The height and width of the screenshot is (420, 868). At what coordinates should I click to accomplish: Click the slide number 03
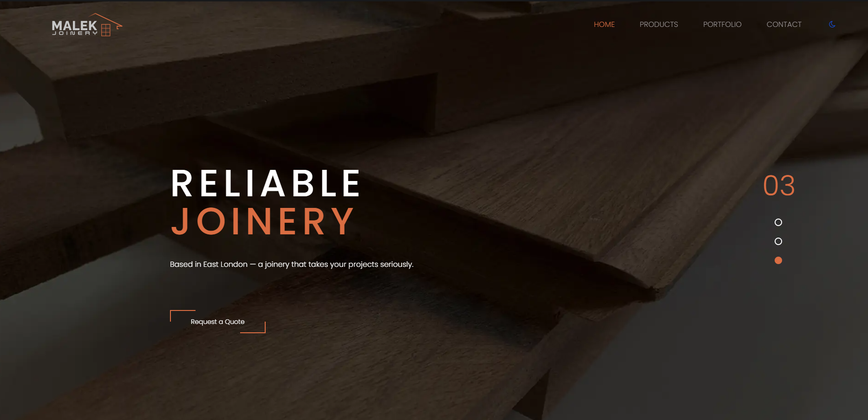(x=779, y=186)
